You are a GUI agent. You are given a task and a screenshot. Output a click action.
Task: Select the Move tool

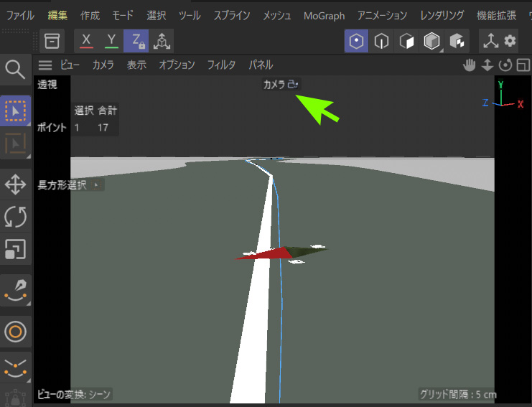pos(15,184)
